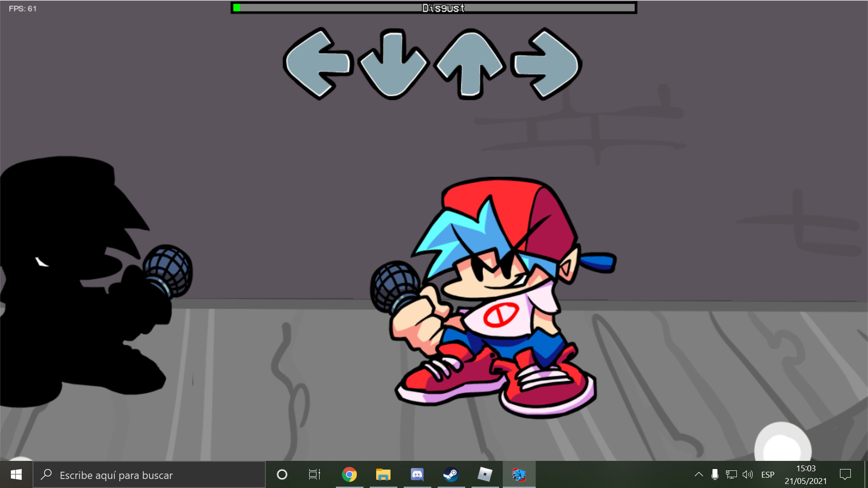Open the volume control in tray
The image size is (868, 488).
coord(748,474)
